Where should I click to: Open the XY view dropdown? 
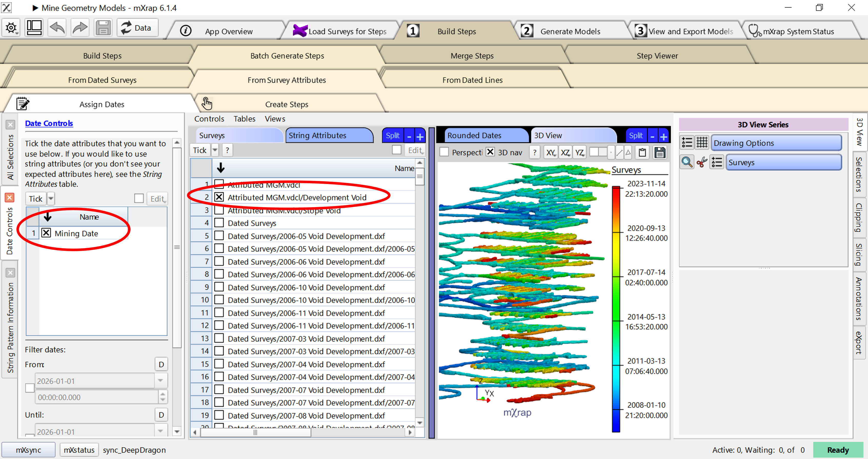551,152
